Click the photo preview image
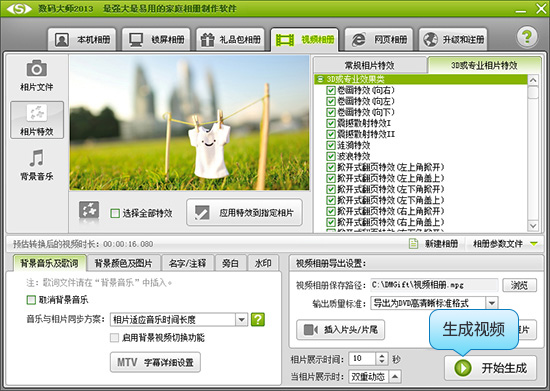Viewport: 550px width, 391px height. click(189, 123)
